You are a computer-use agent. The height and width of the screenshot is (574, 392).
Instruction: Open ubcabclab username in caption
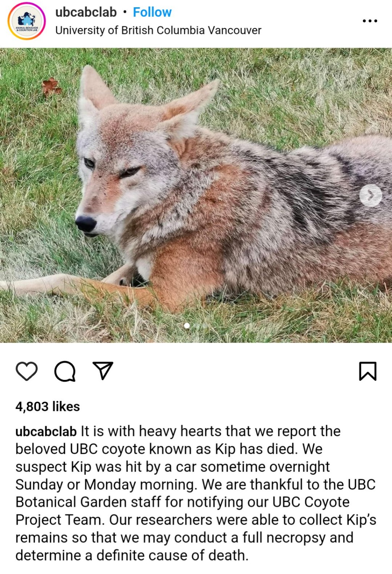46,432
